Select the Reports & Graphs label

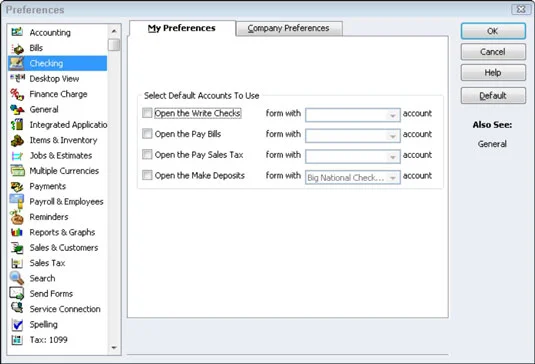(62, 232)
